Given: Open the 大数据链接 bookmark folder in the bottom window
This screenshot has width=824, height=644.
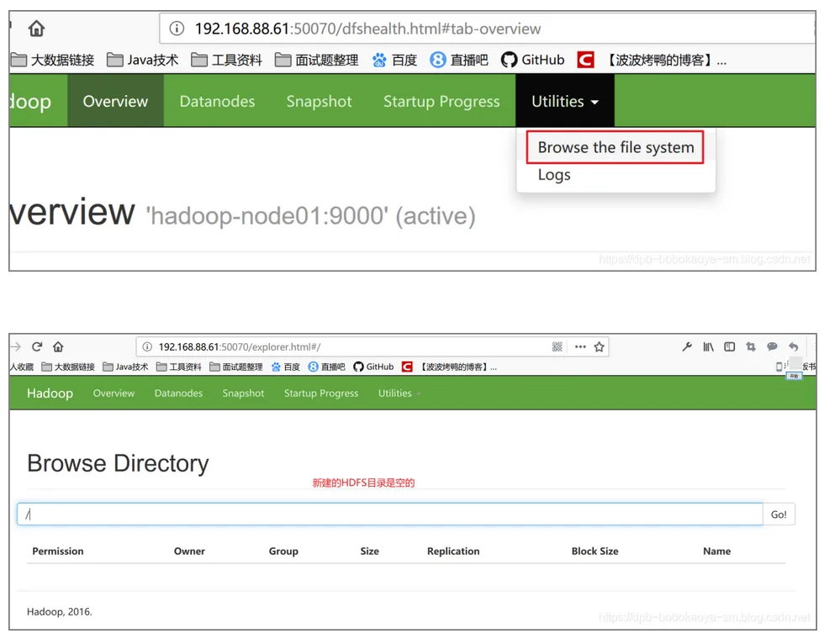Looking at the screenshot, I should point(68,367).
